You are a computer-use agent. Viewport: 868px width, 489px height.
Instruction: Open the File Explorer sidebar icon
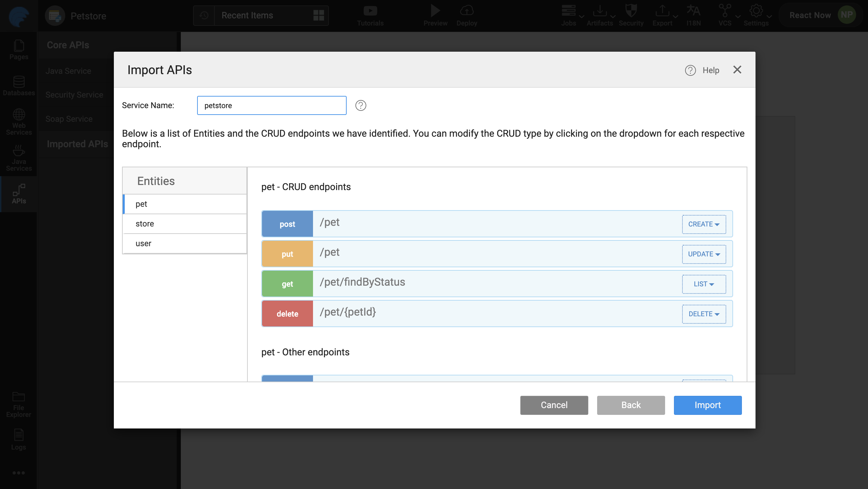(x=19, y=397)
